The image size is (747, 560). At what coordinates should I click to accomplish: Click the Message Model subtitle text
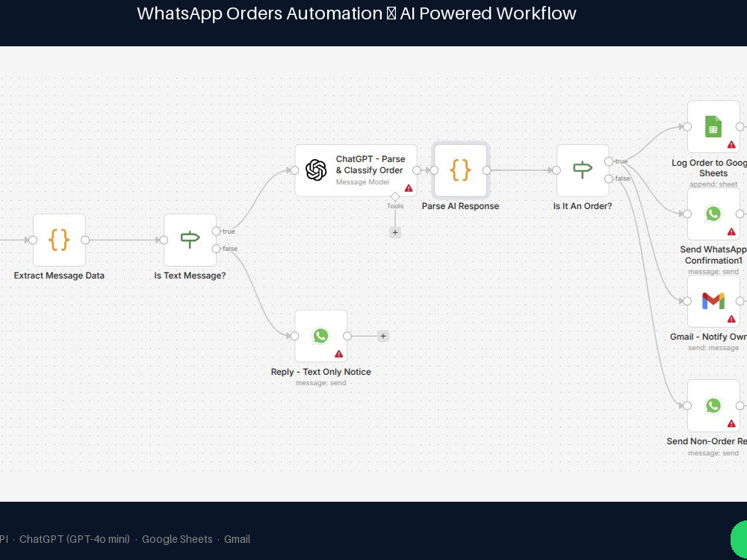click(x=362, y=182)
